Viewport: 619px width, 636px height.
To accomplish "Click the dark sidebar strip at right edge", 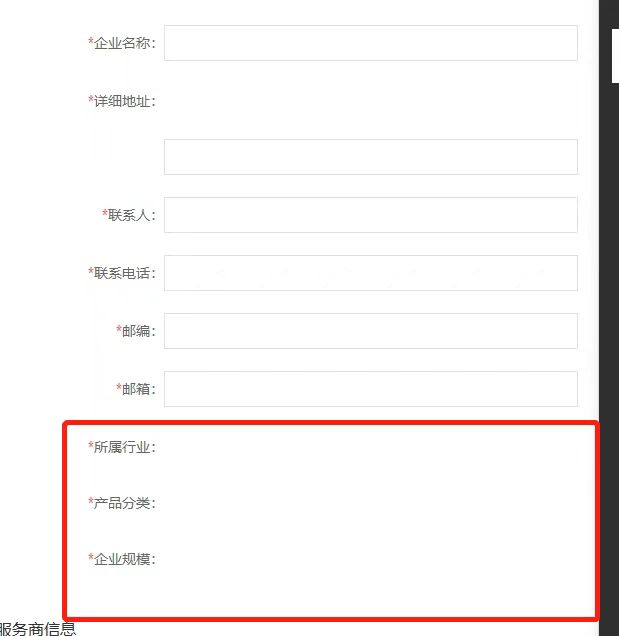I will click(609, 365).
